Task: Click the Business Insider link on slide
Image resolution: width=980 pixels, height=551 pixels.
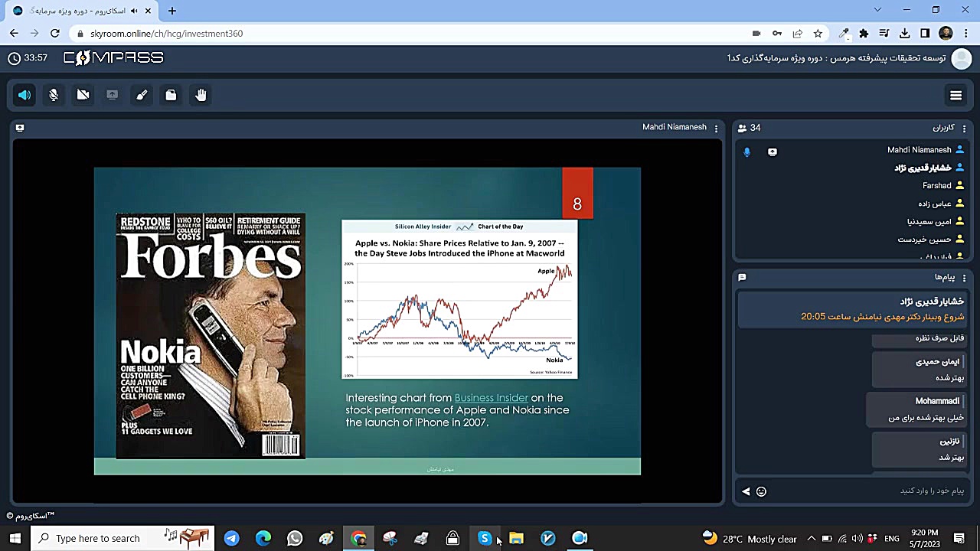Action: pyautogui.click(x=492, y=398)
